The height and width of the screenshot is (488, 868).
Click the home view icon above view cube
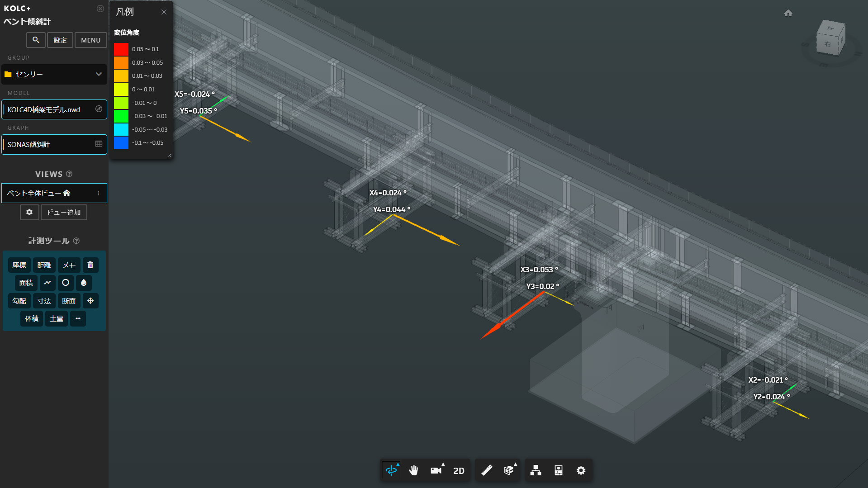(x=788, y=13)
